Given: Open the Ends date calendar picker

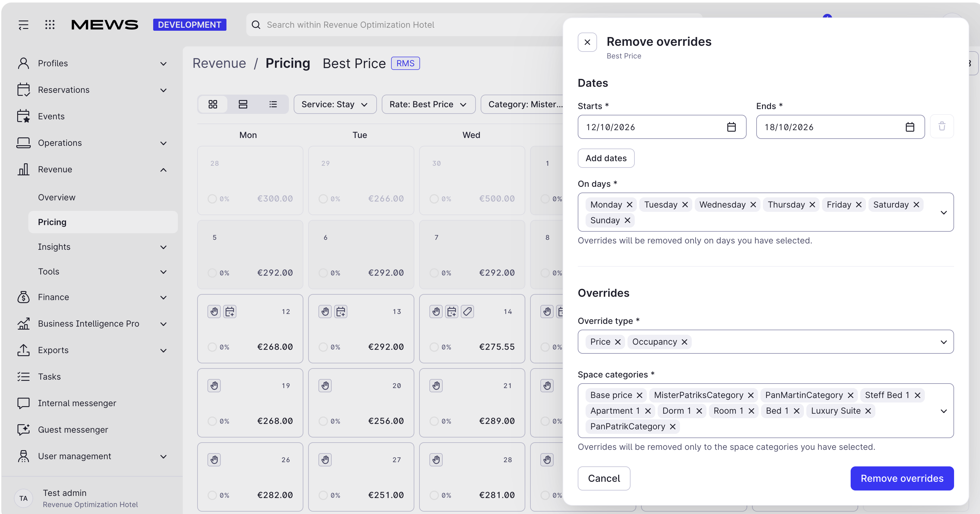Looking at the screenshot, I should point(910,127).
